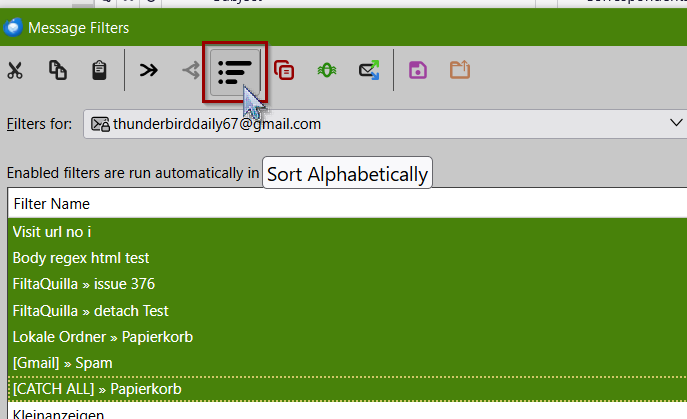Select the '[CATCH ALL] » Papierkorb' filter
Screen dimensions: 687x419
click(x=347, y=389)
